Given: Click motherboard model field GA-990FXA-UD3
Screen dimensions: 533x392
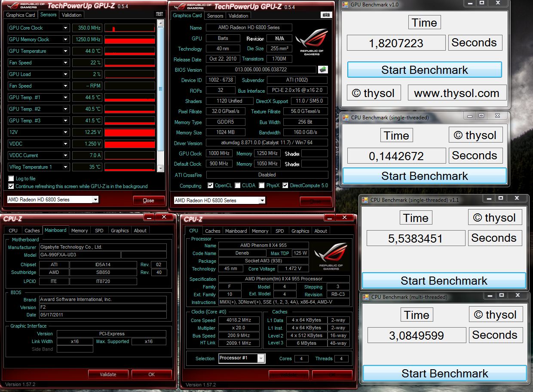Looking at the screenshot, I should (80, 255).
